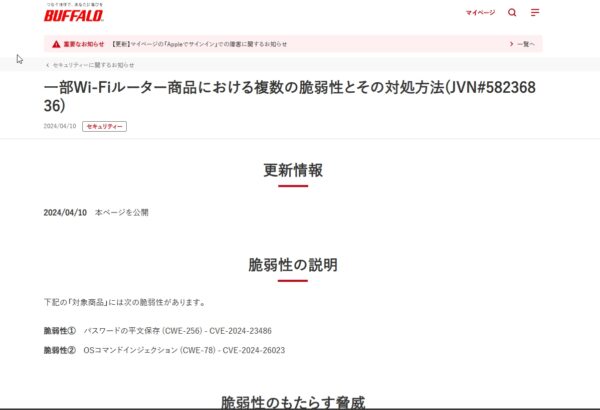Click the BUFFALO logo
Screen dimensions: 600x410
[x=73, y=15]
